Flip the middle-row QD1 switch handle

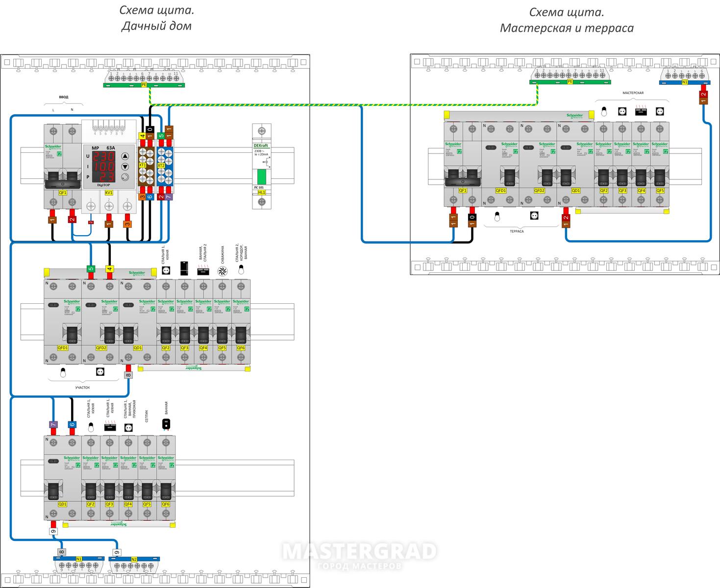click(128, 335)
